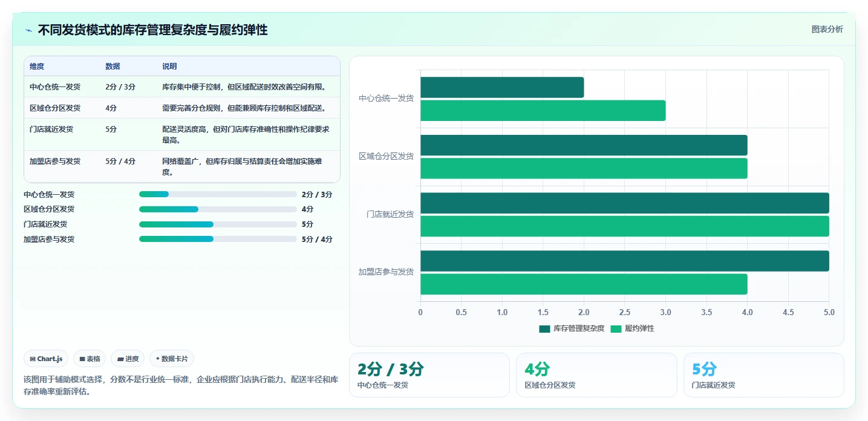Viewport: 868px width, 421px height.
Task: Toggle the 库存管理复杂度 legend label
Action: (579, 328)
